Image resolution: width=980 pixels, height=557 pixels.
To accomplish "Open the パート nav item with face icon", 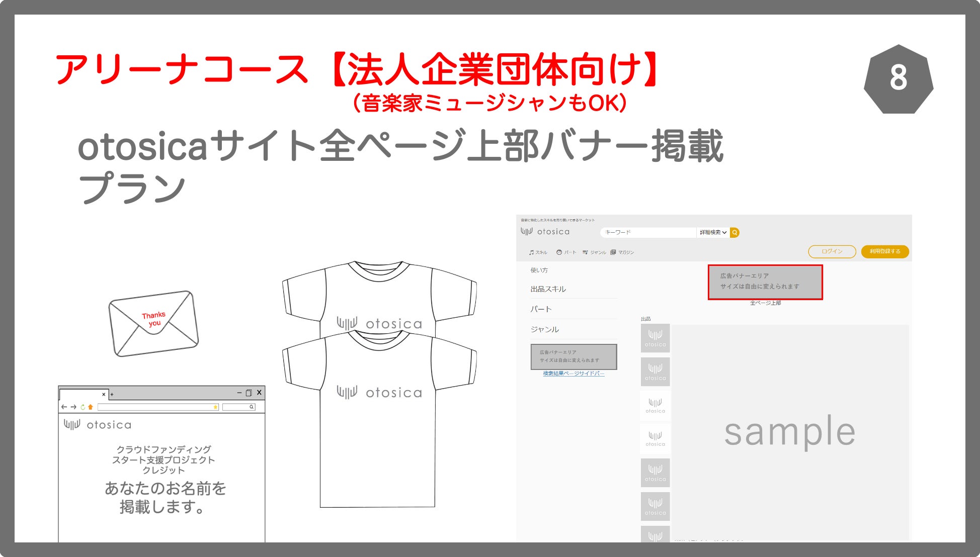I will pos(566,252).
